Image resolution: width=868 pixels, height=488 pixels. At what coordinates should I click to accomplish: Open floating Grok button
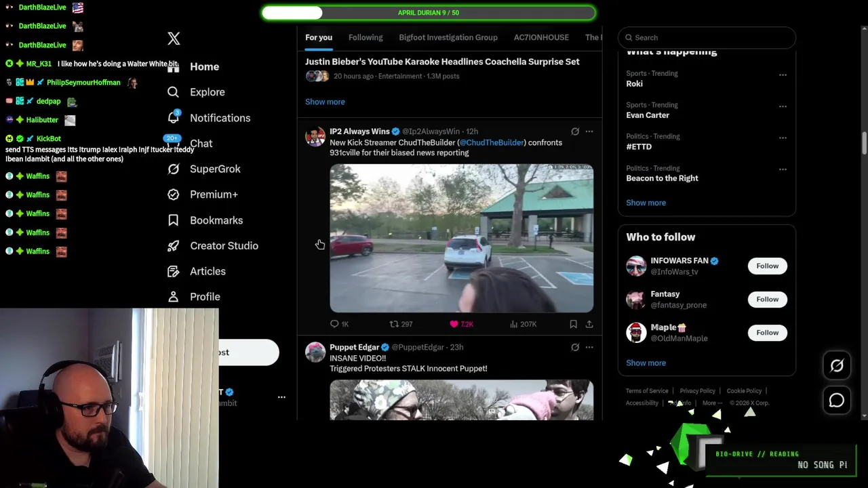coord(837,366)
